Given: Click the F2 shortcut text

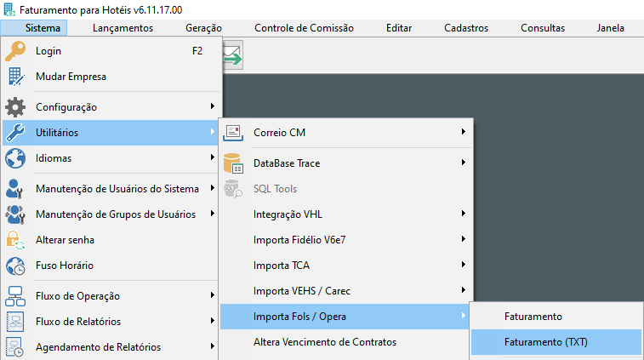Looking at the screenshot, I should tap(197, 51).
